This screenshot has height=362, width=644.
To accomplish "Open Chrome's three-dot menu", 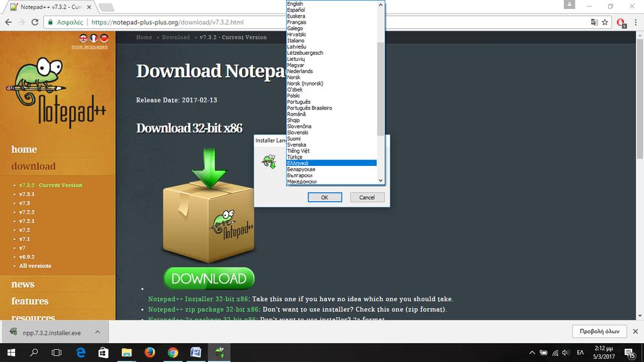I will click(x=636, y=22).
